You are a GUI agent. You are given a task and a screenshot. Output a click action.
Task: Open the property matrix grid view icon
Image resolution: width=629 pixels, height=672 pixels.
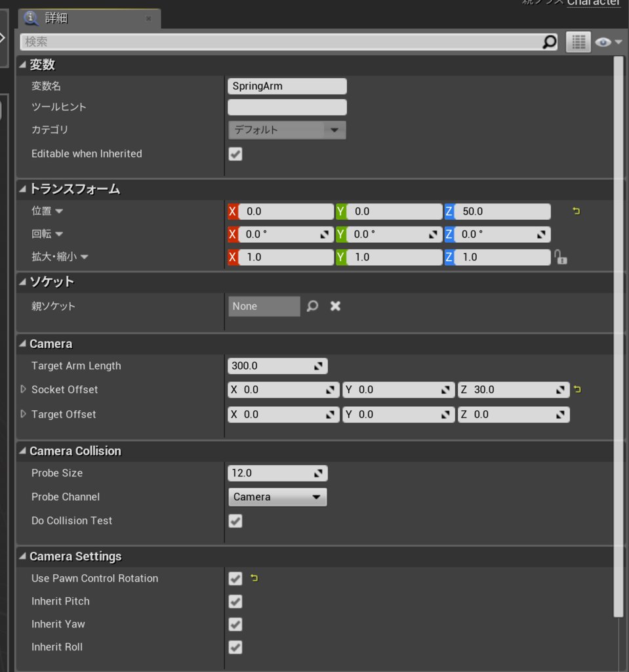[x=578, y=42]
